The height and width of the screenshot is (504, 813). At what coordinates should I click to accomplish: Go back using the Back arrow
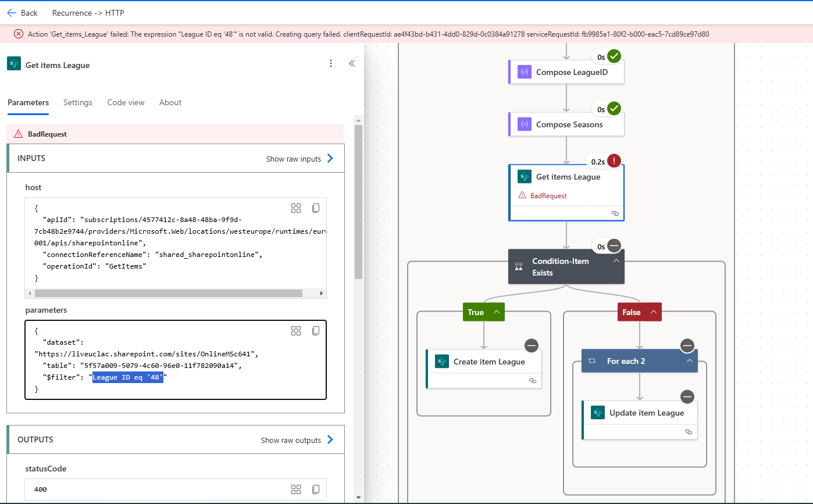(22, 13)
